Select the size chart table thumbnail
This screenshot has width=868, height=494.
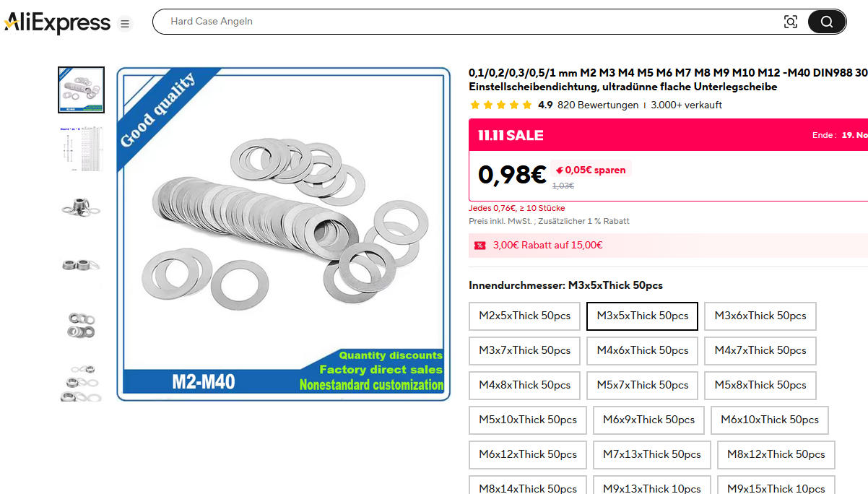[81, 148]
